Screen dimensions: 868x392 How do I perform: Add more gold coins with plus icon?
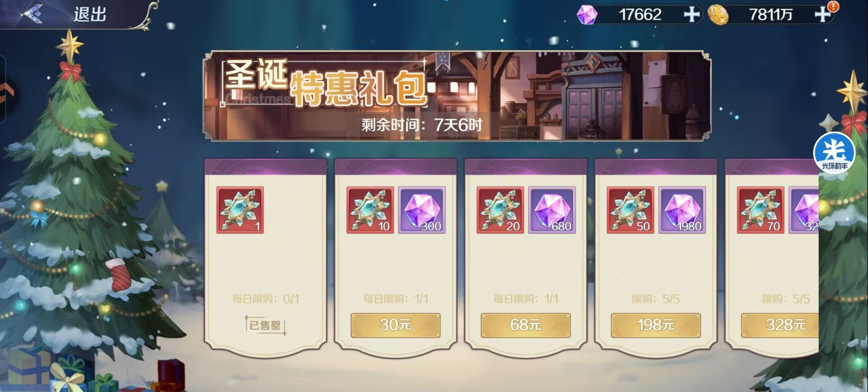point(822,14)
